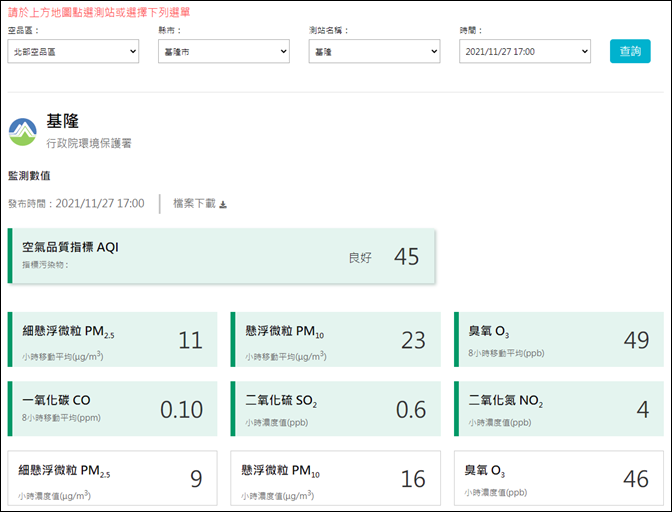The height and width of the screenshot is (512, 672).
Task: Select the O3 hourly concentration card showing 46
Action: tap(559, 478)
